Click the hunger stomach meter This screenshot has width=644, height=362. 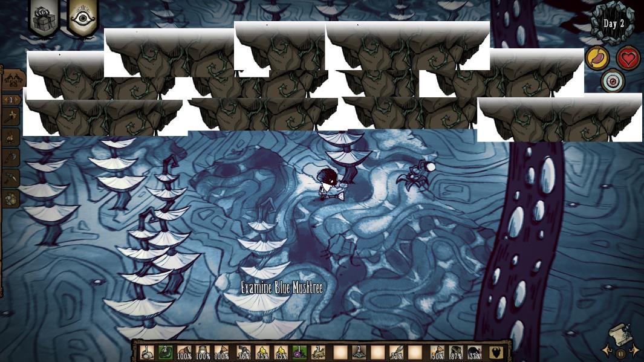(x=597, y=58)
